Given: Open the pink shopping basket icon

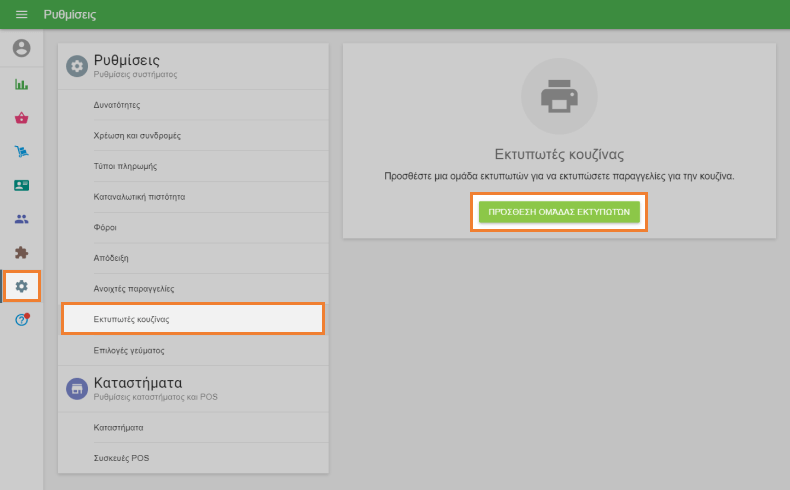Looking at the screenshot, I should pyautogui.click(x=21, y=118).
